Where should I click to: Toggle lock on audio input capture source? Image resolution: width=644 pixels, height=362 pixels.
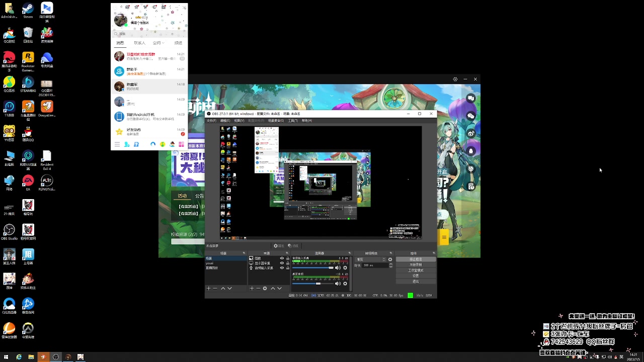click(288, 268)
